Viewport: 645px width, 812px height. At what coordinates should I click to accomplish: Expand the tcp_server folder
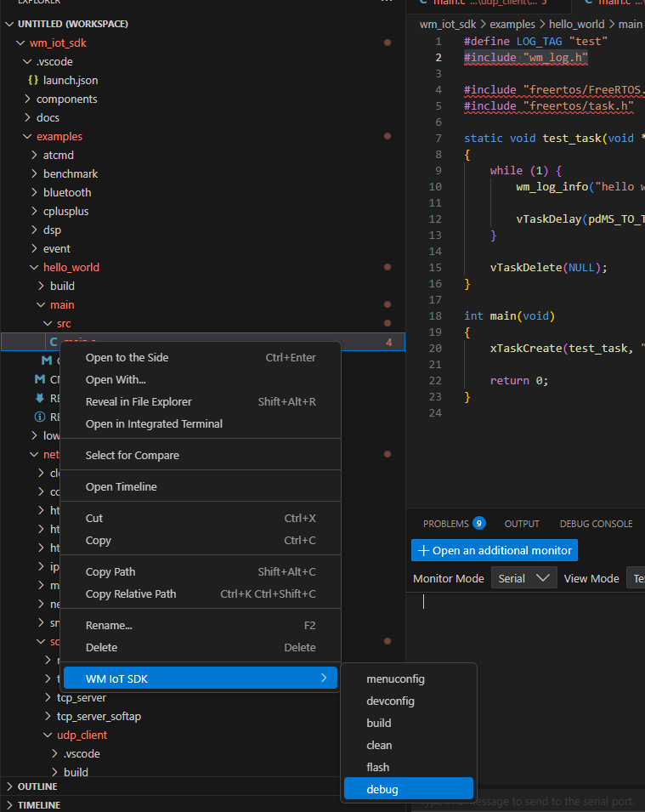[x=48, y=697]
